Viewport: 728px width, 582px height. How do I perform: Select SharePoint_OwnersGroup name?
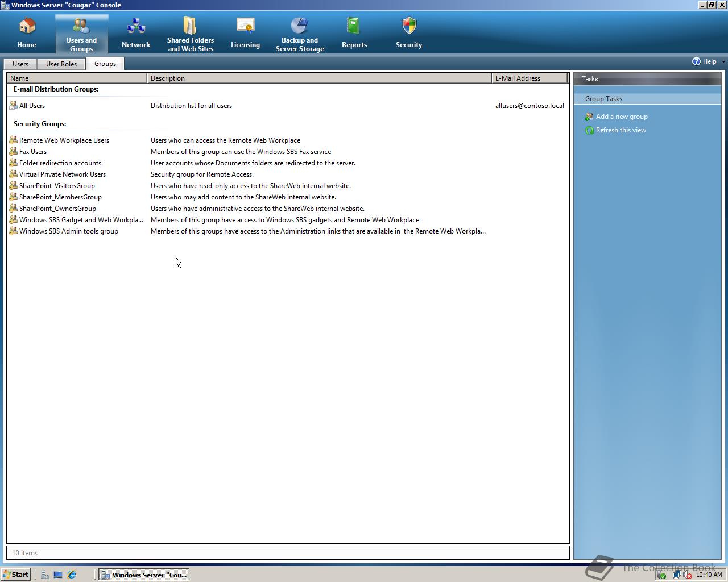pyautogui.click(x=57, y=209)
